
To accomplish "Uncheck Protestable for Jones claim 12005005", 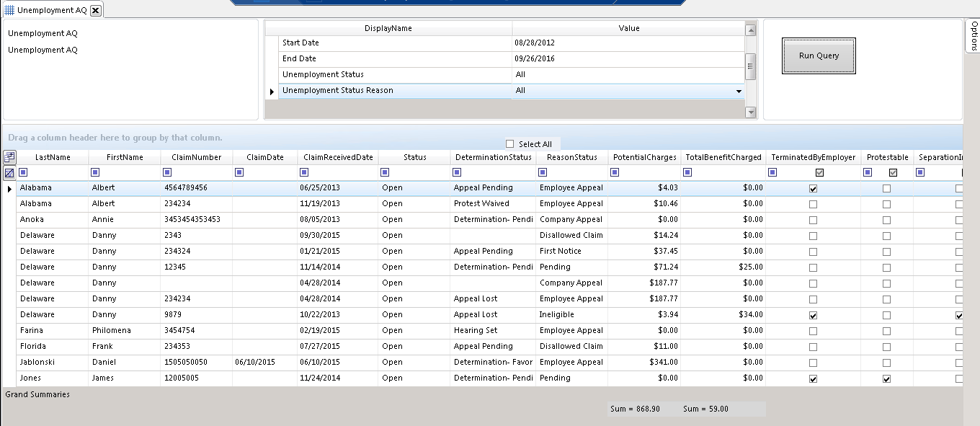I will pos(886,379).
